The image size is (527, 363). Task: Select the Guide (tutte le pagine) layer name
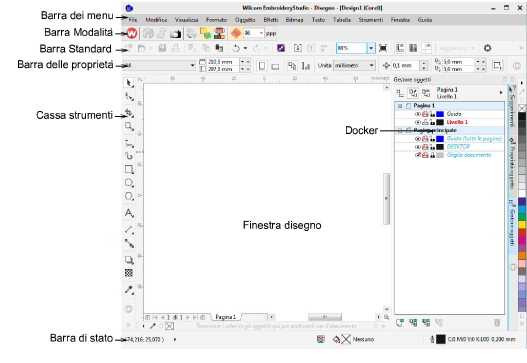click(x=474, y=139)
